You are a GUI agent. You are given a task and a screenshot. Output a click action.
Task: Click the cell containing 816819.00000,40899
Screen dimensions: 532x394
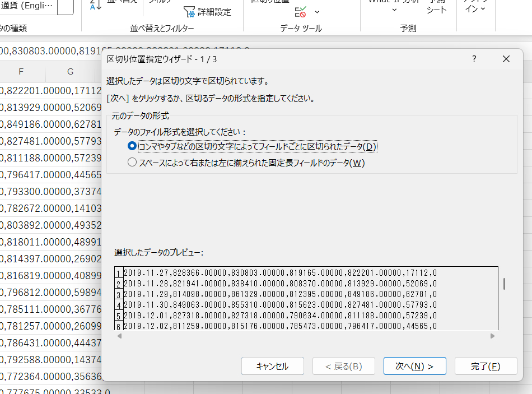(51, 275)
